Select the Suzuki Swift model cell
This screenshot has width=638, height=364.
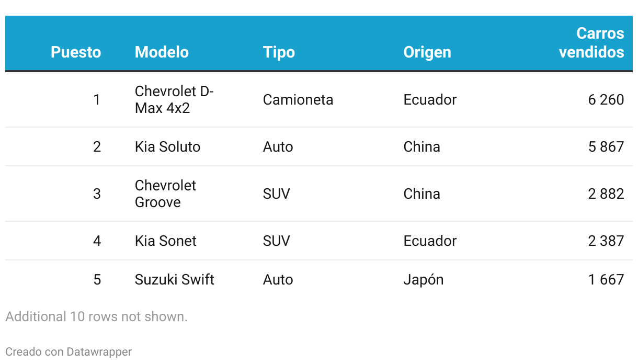click(x=175, y=279)
